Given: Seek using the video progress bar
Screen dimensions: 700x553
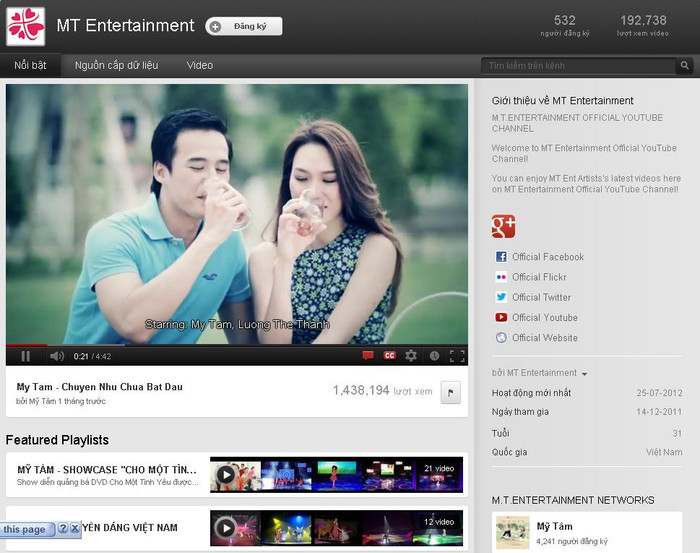Looking at the screenshot, I should 237,345.
